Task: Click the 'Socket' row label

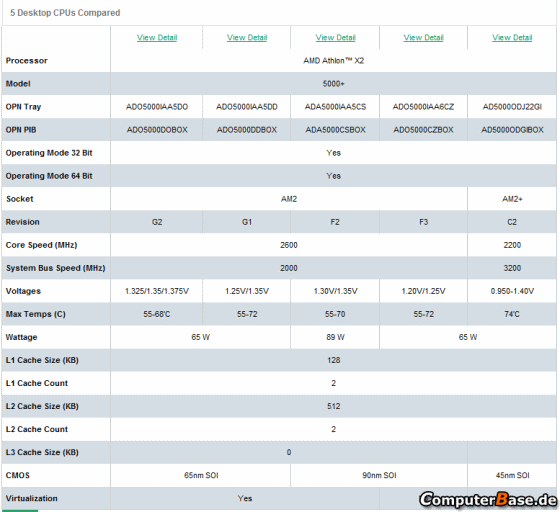Action: (20, 199)
